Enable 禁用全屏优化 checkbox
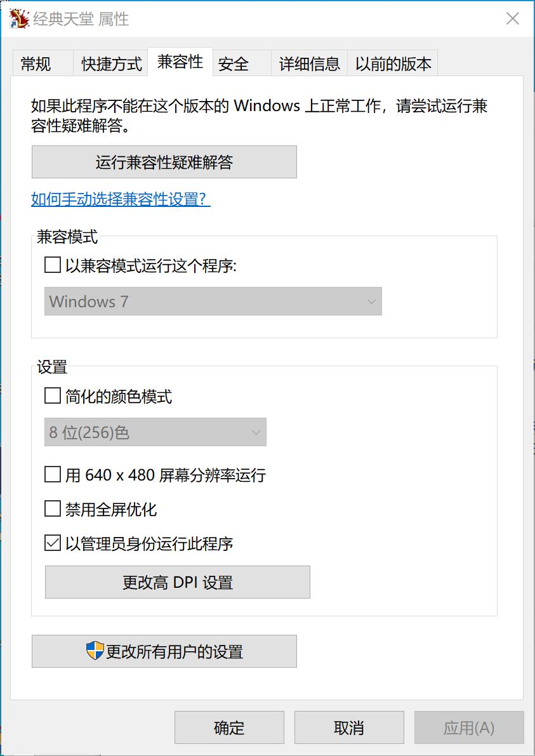Viewport: 535px width, 756px height. [53, 508]
